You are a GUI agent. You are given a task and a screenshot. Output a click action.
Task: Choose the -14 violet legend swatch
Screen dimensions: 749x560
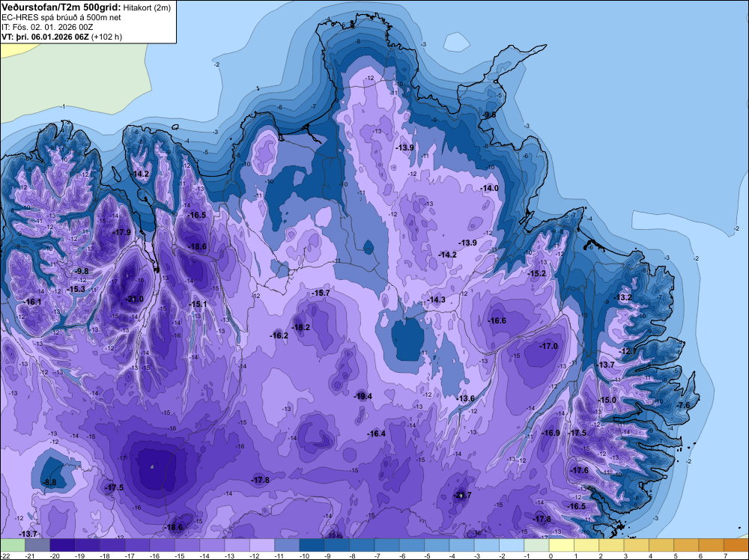212,545
